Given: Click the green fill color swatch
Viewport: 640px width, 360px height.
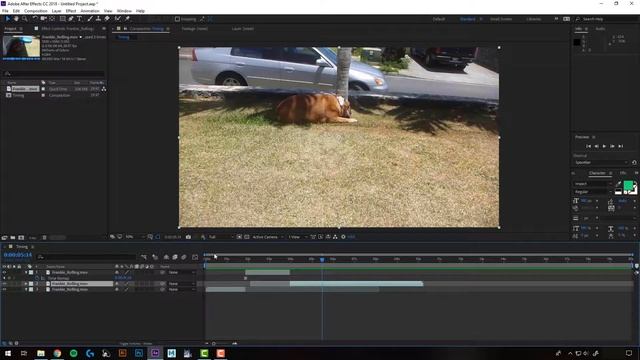Looking at the screenshot, I should [x=628, y=186].
